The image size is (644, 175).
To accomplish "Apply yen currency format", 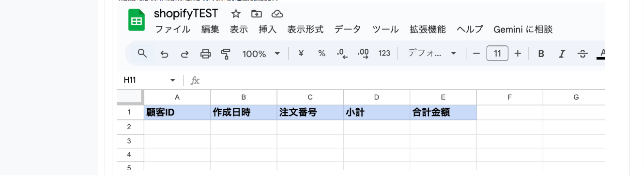I will click(301, 54).
